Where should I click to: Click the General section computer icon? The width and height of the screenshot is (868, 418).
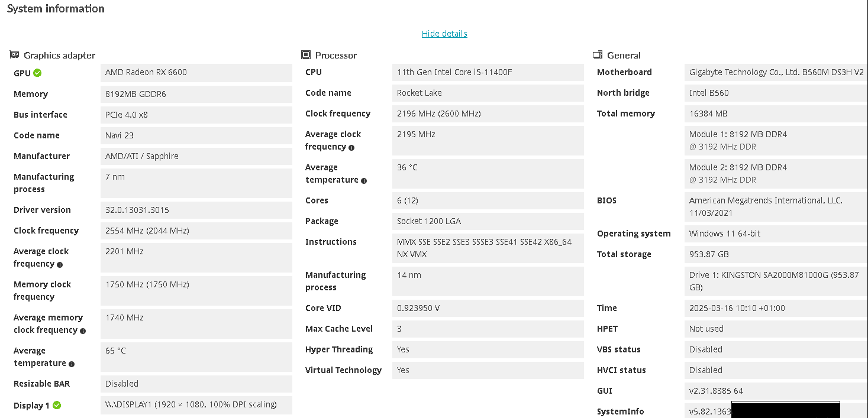coord(598,55)
